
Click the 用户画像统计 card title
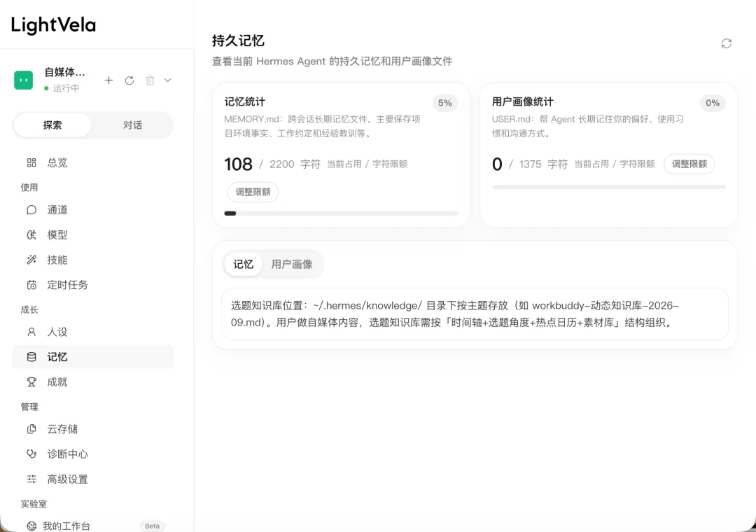click(523, 101)
